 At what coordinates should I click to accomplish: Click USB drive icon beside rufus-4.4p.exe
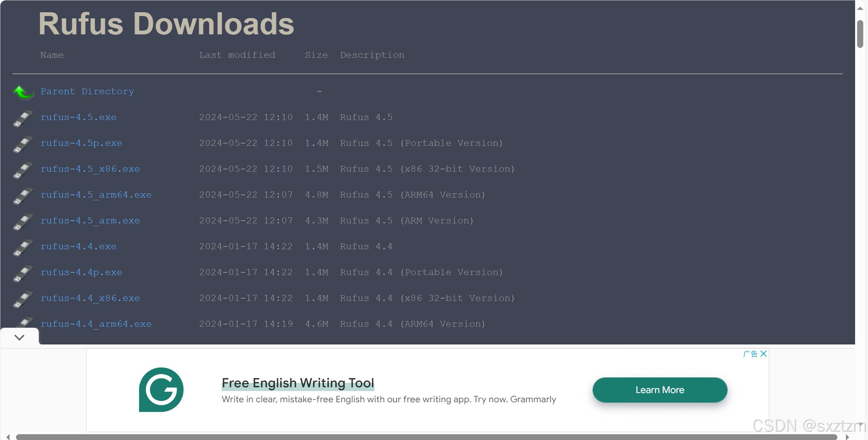[x=23, y=273]
